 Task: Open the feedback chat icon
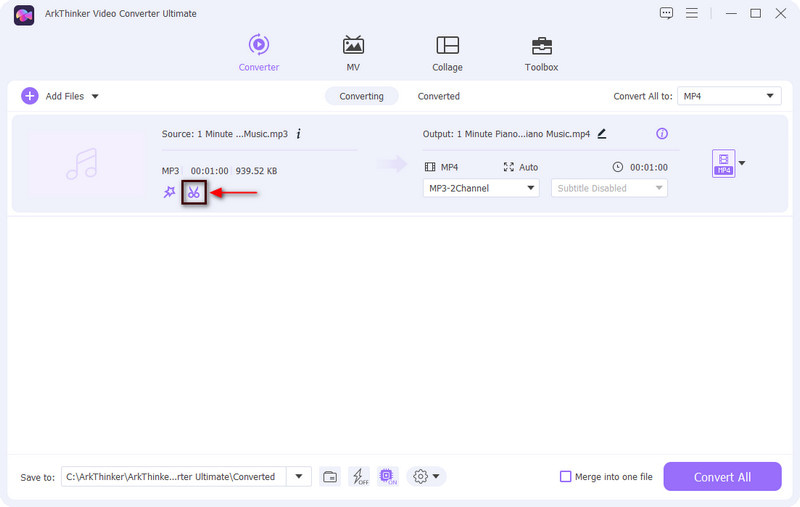[x=666, y=13]
